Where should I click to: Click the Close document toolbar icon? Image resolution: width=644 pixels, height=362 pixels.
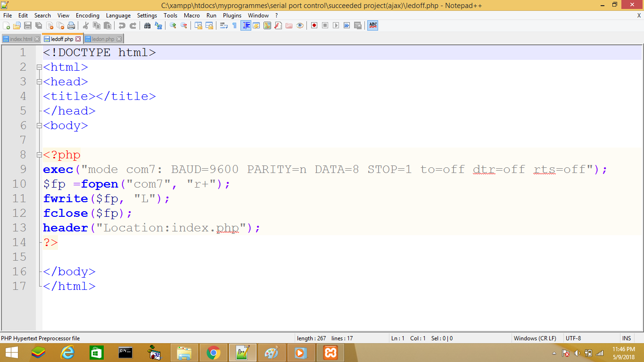click(x=50, y=25)
